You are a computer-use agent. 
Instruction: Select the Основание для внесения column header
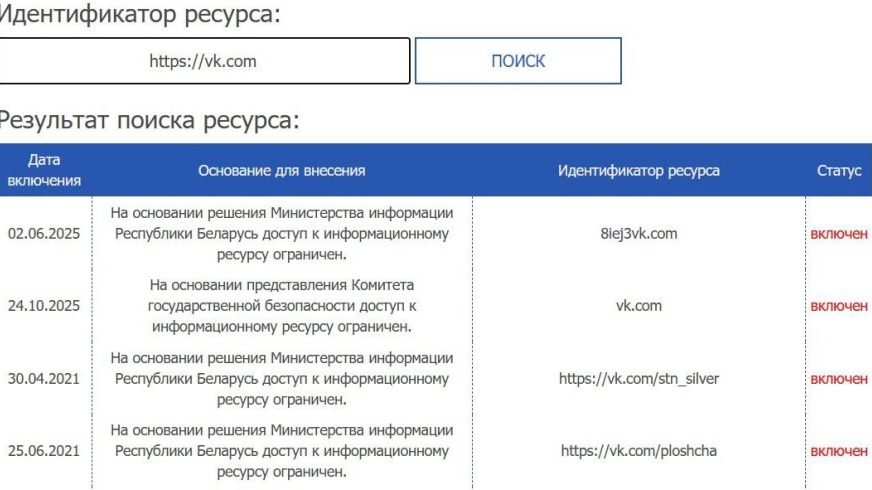coord(281,171)
